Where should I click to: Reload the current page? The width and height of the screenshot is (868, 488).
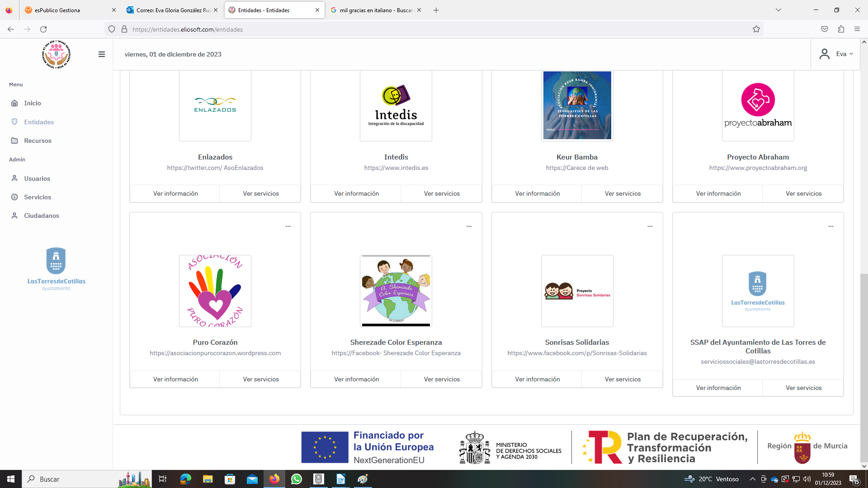pyautogui.click(x=43, y=29)
